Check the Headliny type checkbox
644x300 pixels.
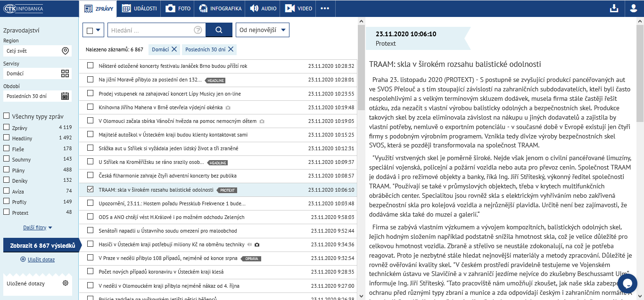[x=7, y=138]
